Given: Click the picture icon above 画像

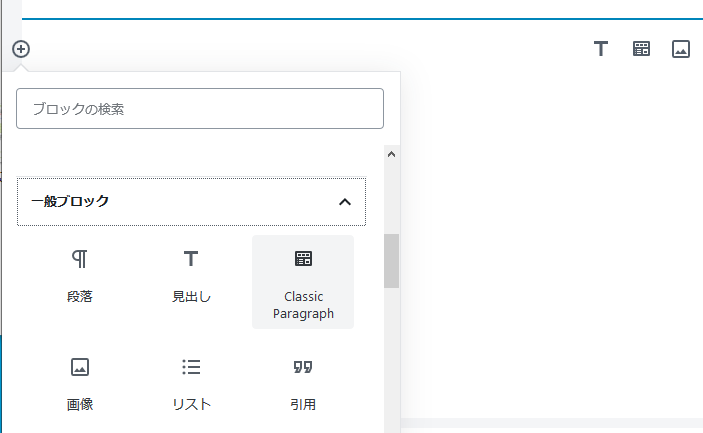Looking at the screenshot, I should point(80,367).
